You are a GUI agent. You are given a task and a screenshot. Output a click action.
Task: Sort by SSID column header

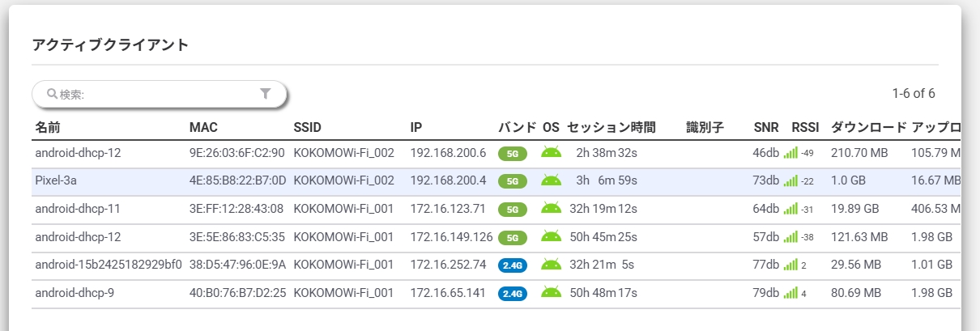[308, 127]
